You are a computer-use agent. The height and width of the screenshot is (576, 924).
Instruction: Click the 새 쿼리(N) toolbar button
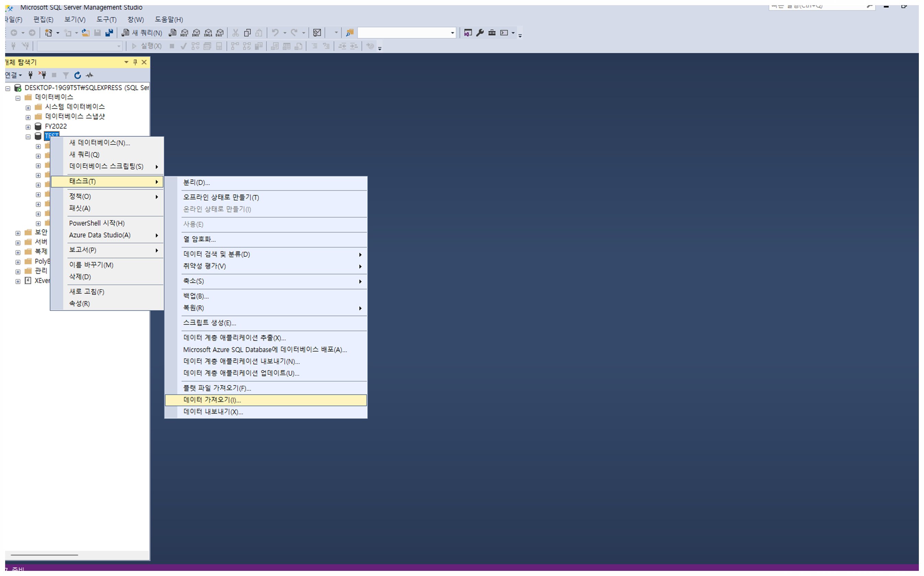point(142,33)
